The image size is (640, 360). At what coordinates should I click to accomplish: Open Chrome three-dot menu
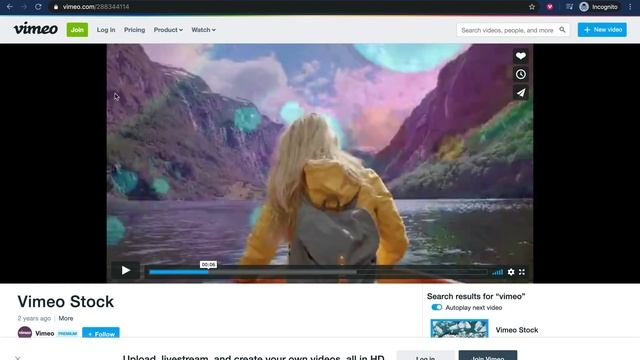tap(630, 7)
